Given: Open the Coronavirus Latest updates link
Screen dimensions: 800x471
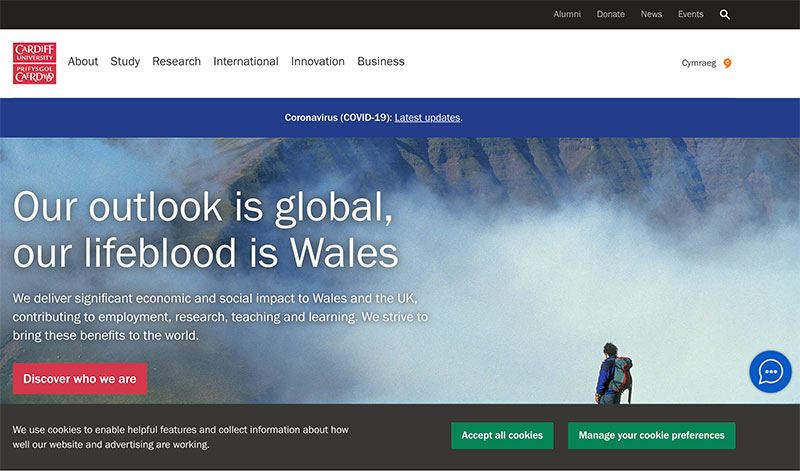Looking at the screenshot, I should pos(428,117).
